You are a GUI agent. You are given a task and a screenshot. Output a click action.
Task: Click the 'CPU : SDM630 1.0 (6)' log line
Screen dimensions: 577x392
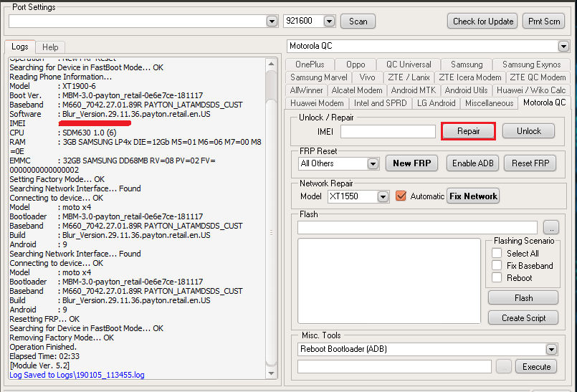(63, 133)
